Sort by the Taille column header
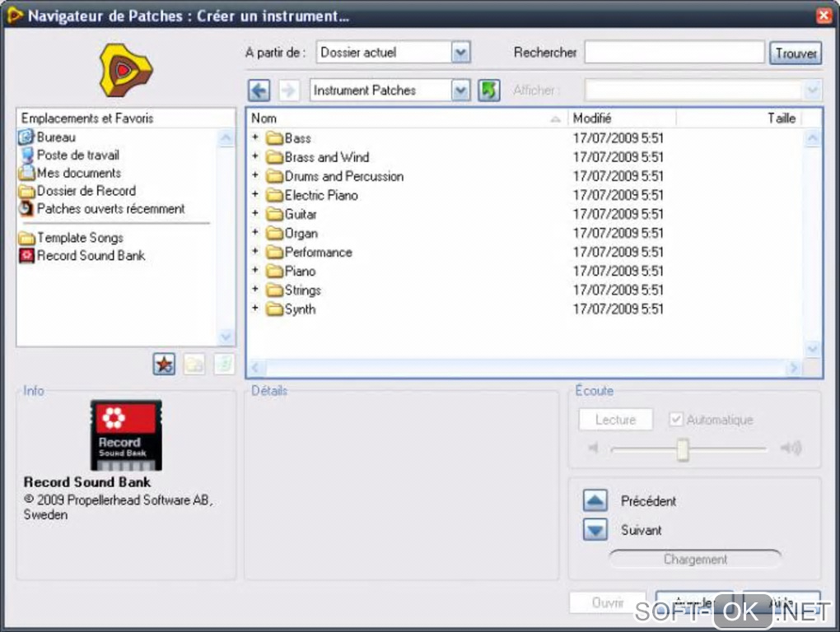This screenshot has height=632, width=840. (740, 118)
